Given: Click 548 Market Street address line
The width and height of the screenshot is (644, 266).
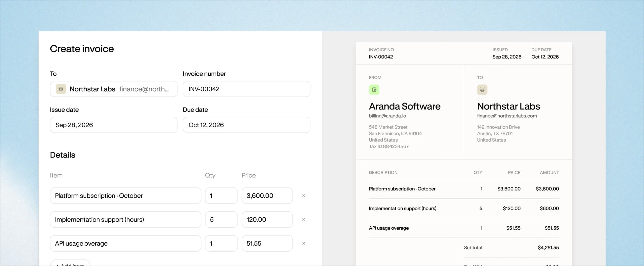Looking at the screenshot, I should point(388,127).
